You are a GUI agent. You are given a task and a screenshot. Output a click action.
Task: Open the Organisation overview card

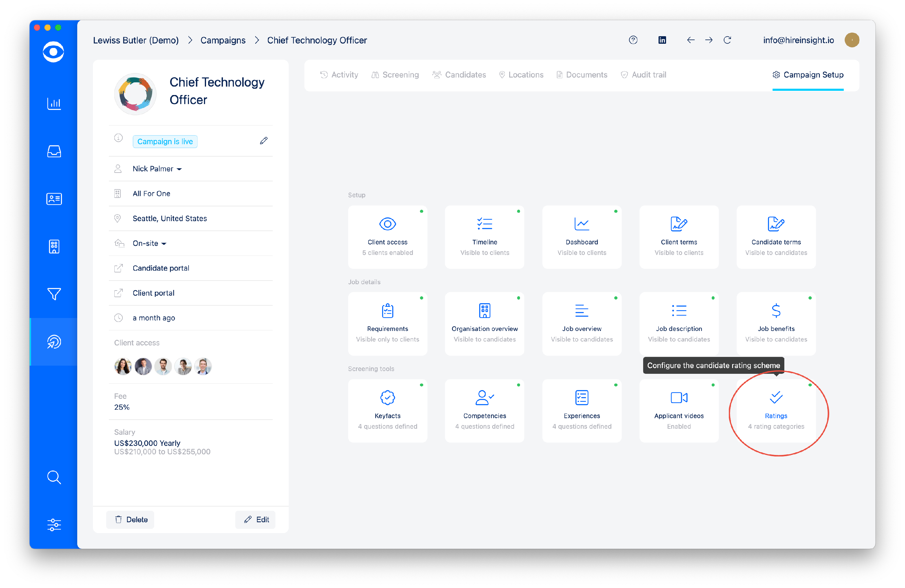point(484,324)
